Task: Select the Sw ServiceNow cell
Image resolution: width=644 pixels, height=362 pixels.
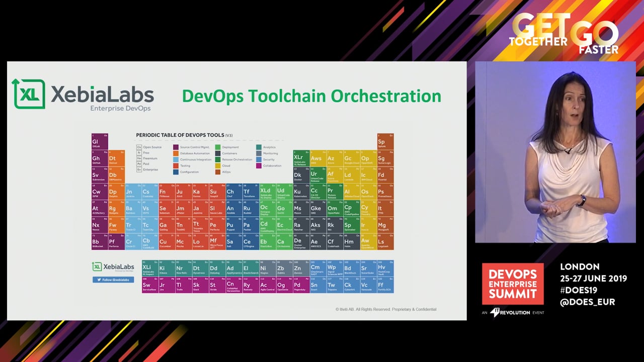Action: [150, 285]
